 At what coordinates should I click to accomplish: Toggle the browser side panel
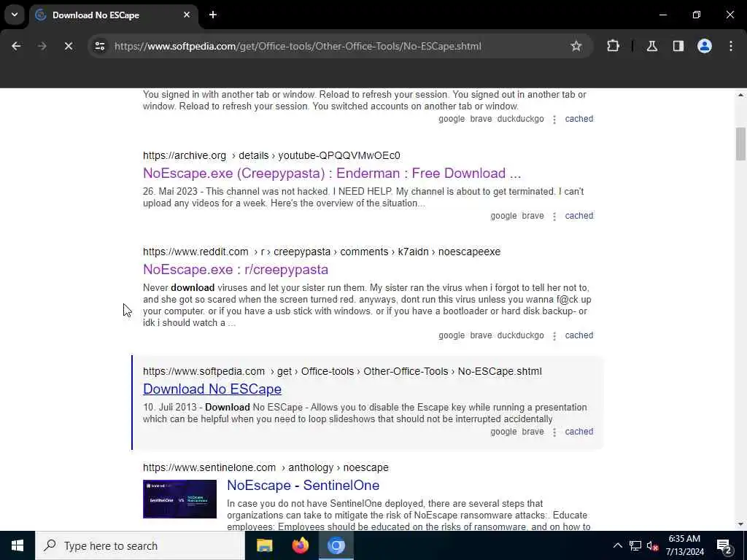pyautogui.click(x=678, y=46)
